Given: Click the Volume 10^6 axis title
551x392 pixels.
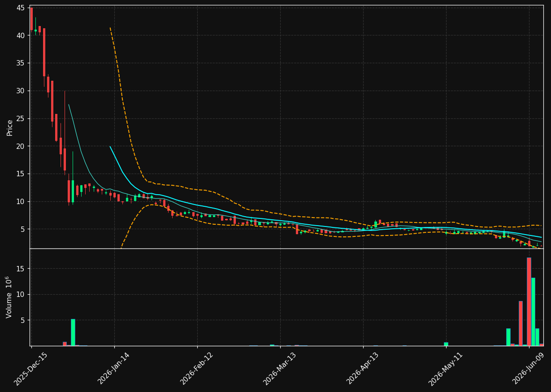Looking at the screenshot, I should click(x=9, y=297).
